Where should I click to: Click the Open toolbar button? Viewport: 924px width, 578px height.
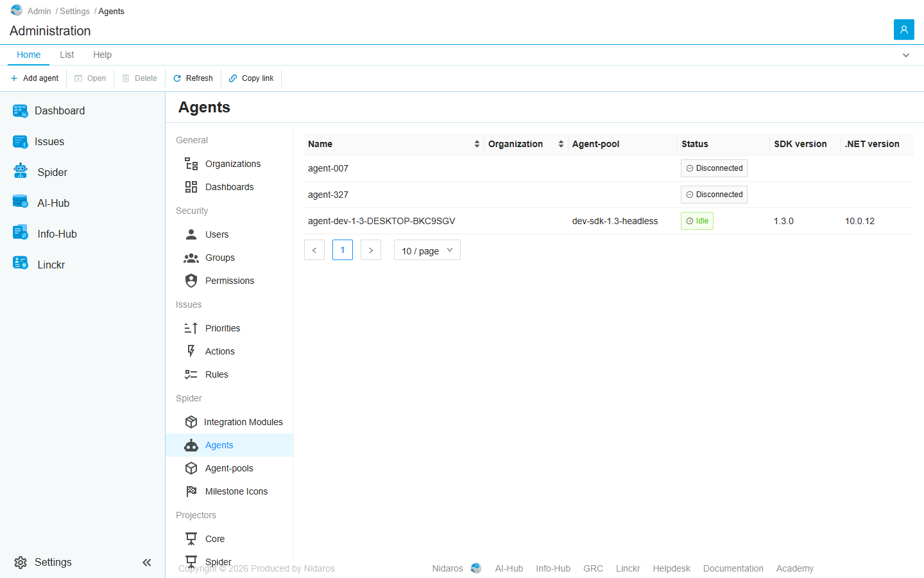[x=90, y=78]
